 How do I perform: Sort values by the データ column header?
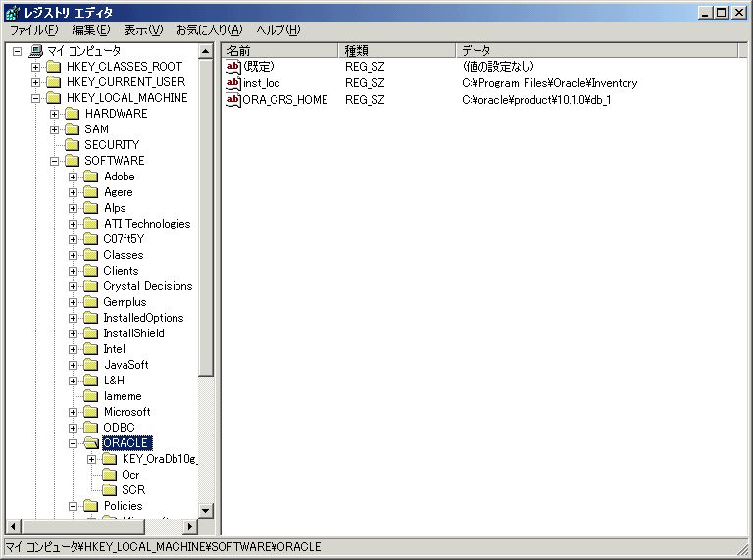pos(597,50)
